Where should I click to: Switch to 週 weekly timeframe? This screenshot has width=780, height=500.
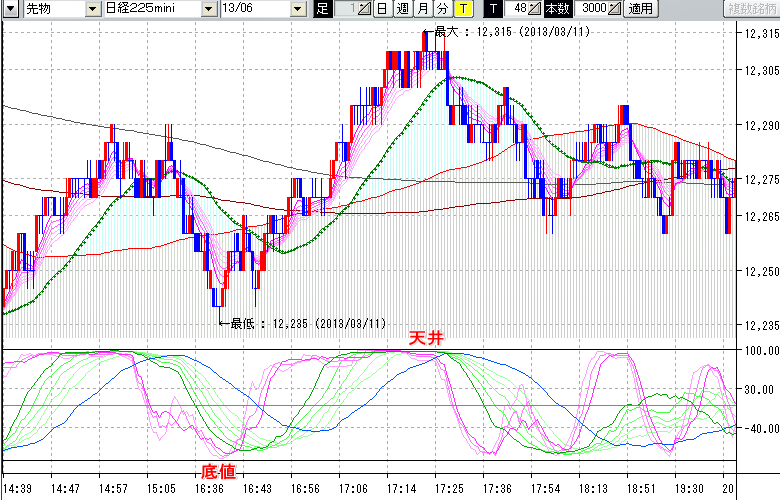[x=401, y=9]
